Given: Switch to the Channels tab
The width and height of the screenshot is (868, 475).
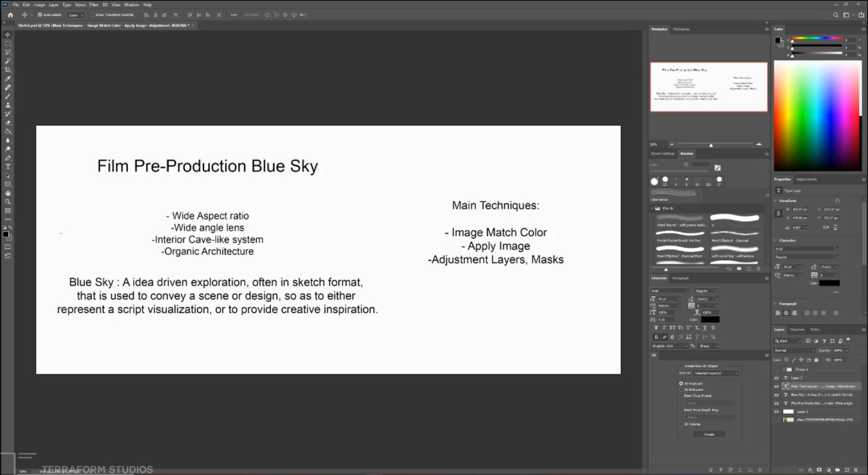Looking at the screenshot, I should click(x=798, y=329).
